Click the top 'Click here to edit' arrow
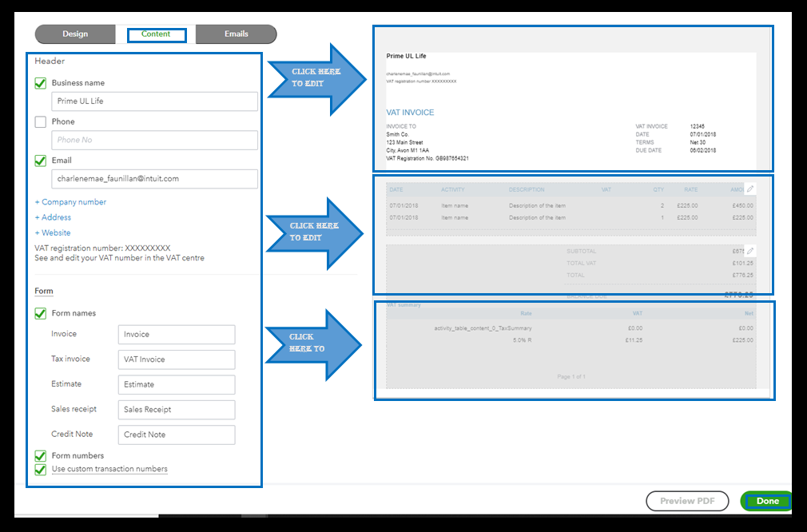 316,77
